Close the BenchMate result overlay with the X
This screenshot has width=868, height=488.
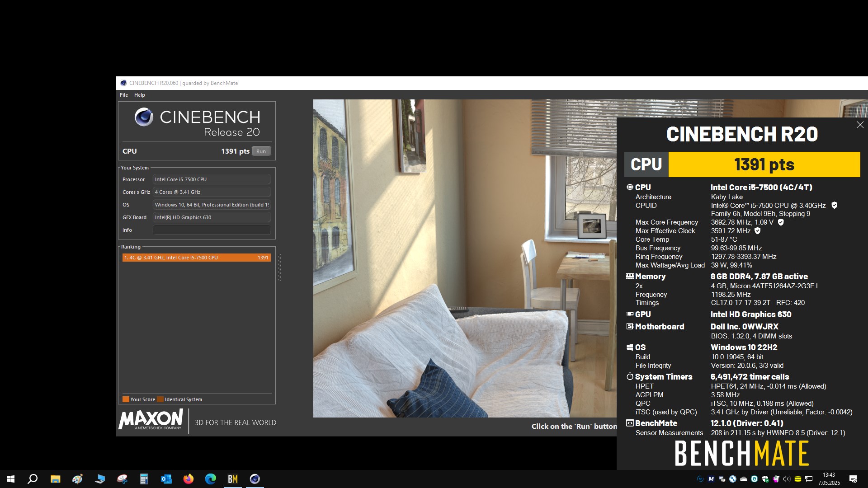tap(860, 125)
